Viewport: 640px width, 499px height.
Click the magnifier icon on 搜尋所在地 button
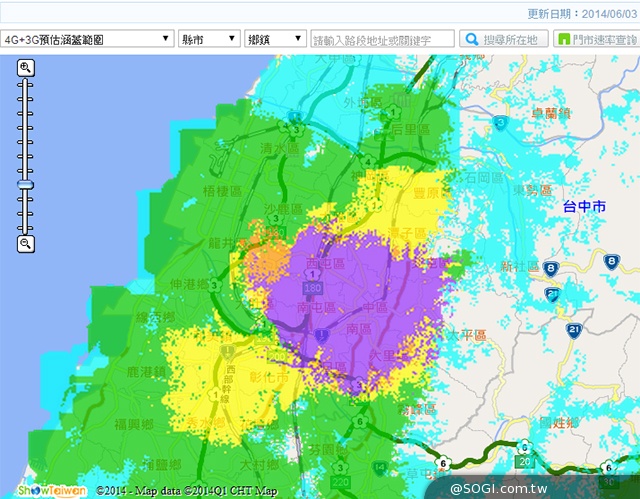tap(470, 40)
